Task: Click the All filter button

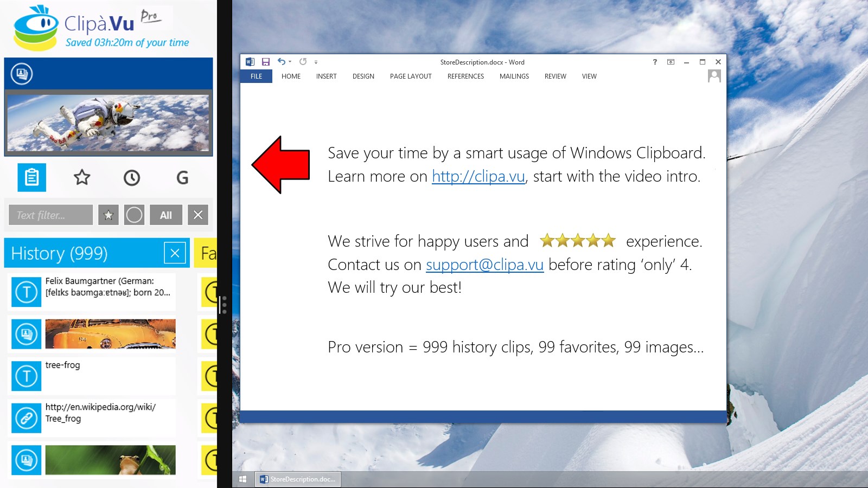Action: pyautogui.click(x=165, y=215)
